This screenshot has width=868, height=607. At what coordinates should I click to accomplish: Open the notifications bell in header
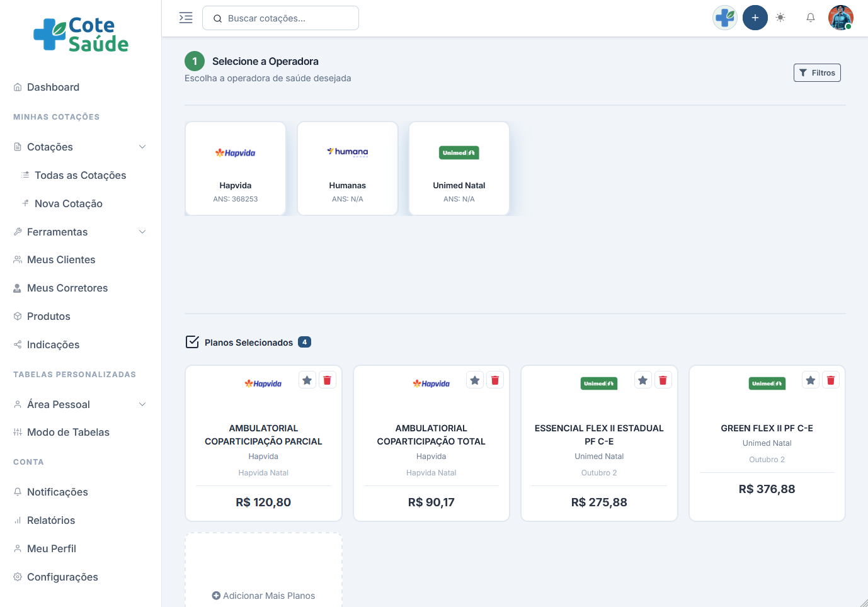pyautogui.click(x=811, y=18)
